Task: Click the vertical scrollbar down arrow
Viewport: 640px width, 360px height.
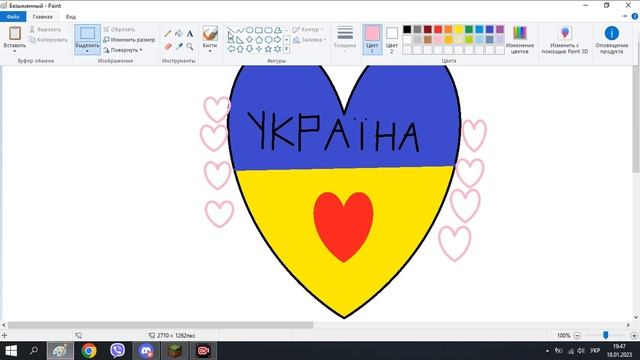Action: (x=636, y=317)
